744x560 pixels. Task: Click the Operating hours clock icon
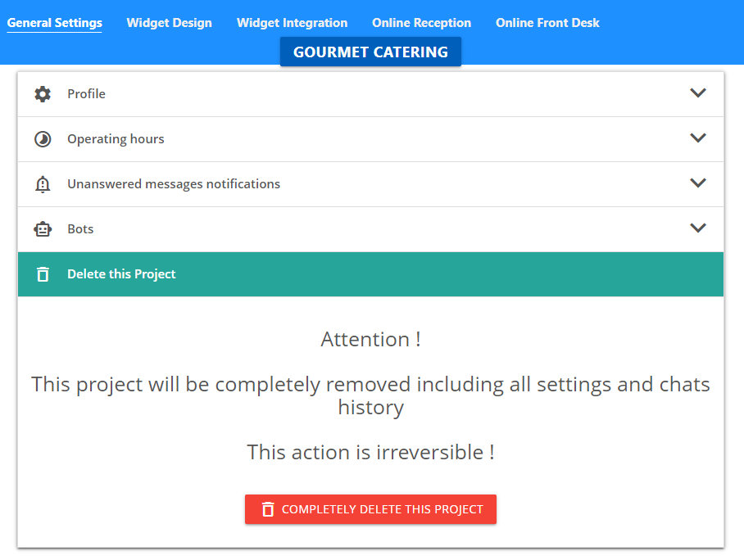pos(43,139)
